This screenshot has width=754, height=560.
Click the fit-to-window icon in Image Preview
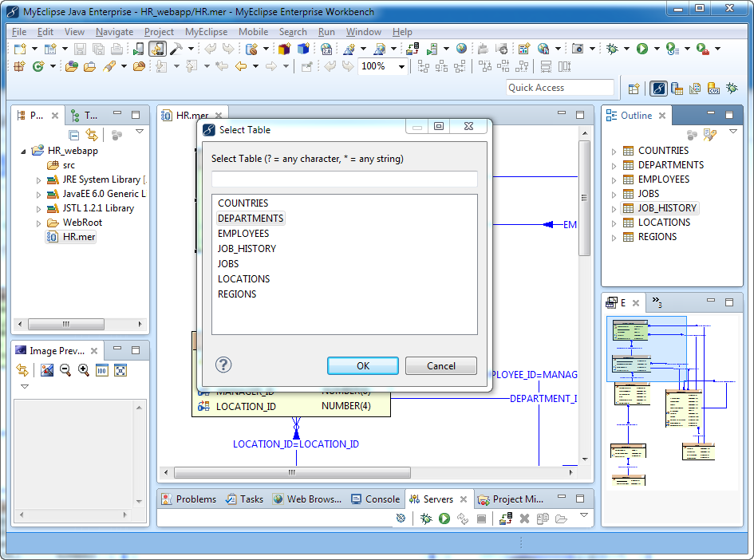click(x=120, y=370)
